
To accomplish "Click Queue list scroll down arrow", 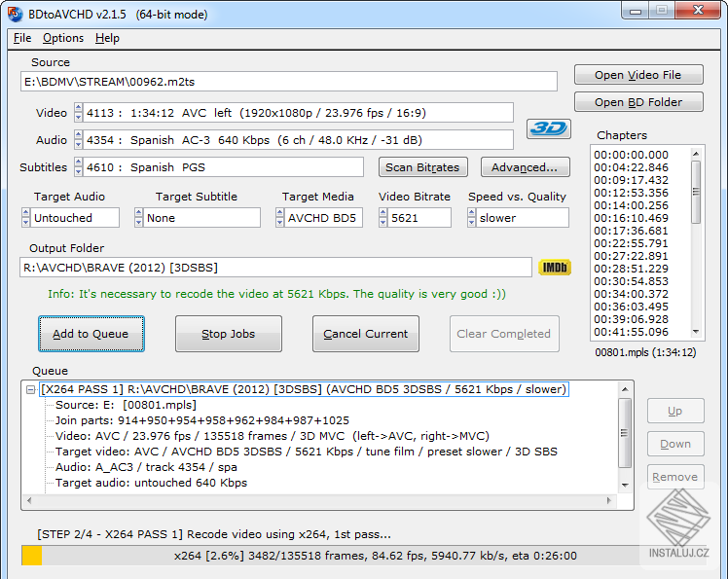I will 625,486.
